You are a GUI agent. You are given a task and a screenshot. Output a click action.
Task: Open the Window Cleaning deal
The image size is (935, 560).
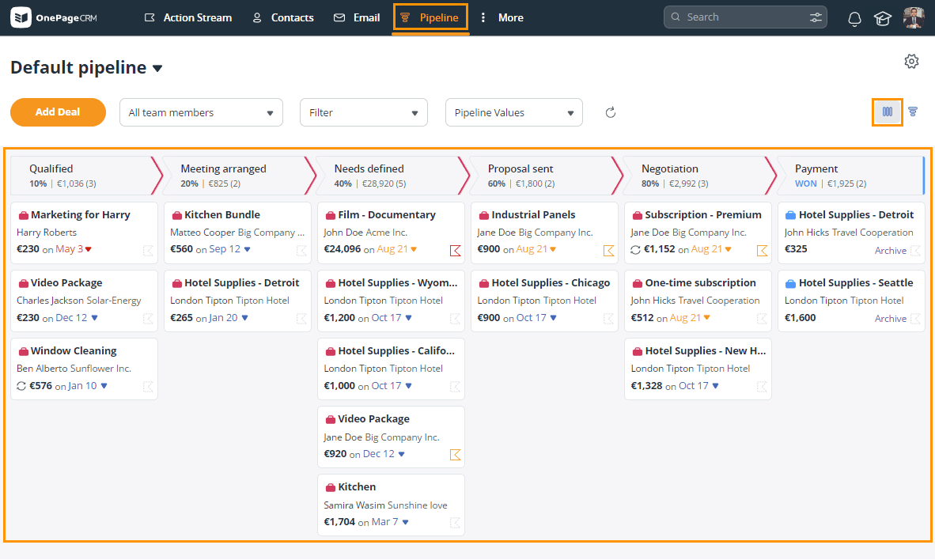(x=74, y=350)
